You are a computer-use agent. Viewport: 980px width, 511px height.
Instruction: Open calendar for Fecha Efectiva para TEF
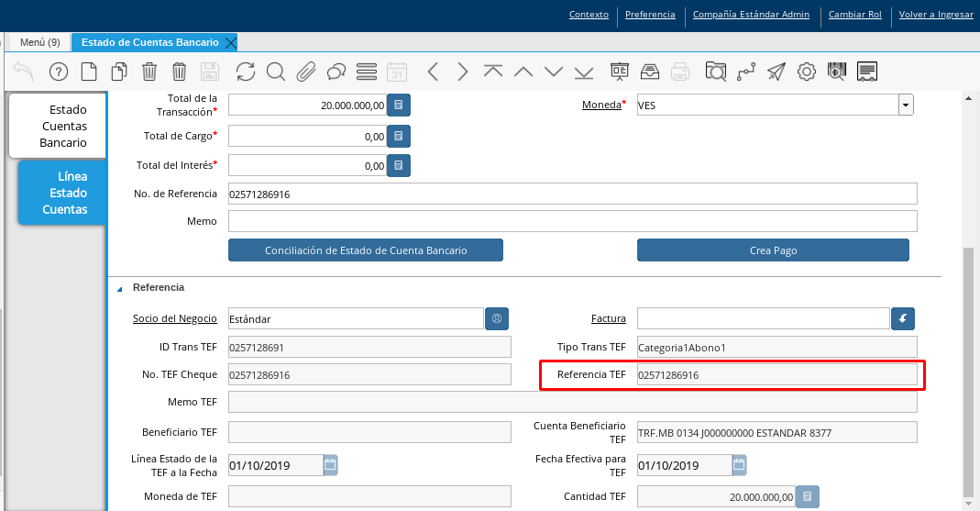739,465
